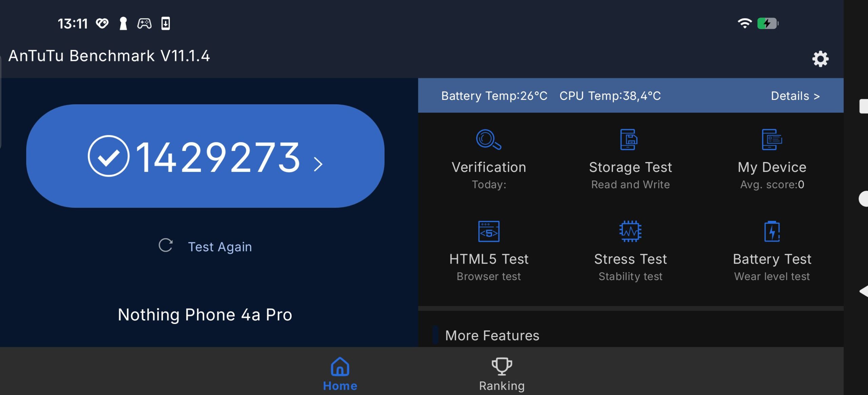Launch the Storage Test icon
The width and height of the screenshot is (868, 395).
click(x=629, y=139)
